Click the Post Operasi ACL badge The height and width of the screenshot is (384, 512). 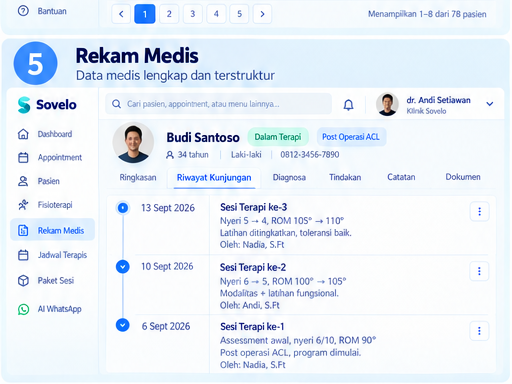(351, 137)
